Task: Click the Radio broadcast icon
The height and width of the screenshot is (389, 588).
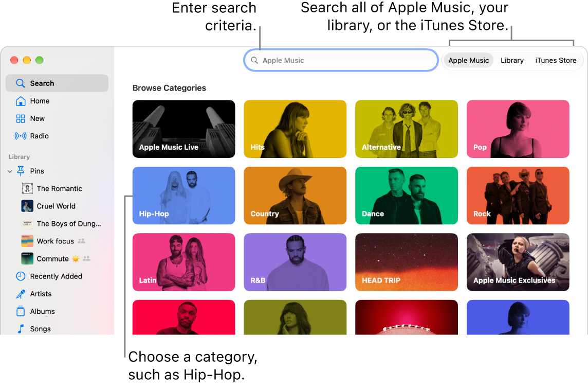Action: point(20,136)
